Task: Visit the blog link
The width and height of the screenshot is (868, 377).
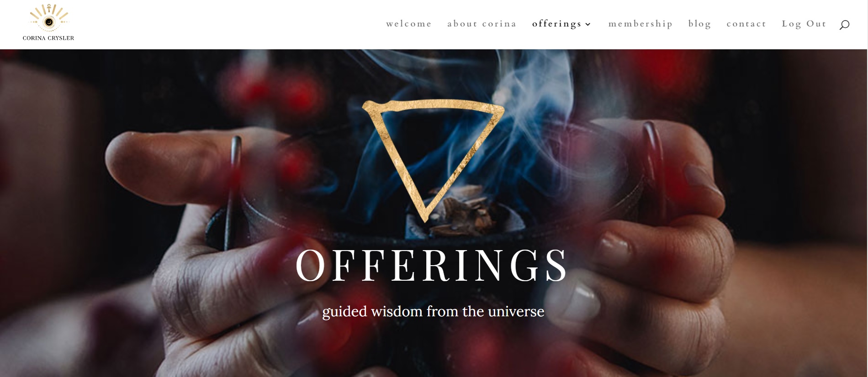Action: pyautogui.click(x=700, y=24)
